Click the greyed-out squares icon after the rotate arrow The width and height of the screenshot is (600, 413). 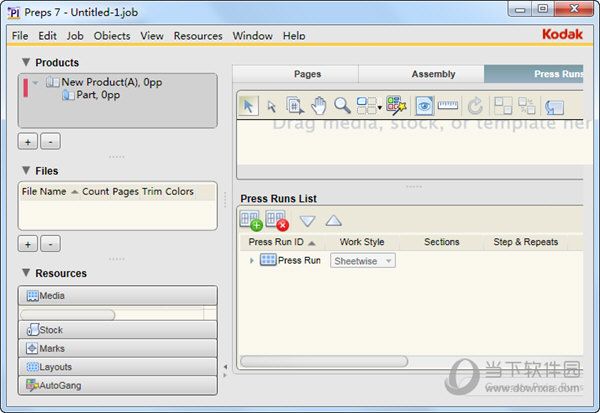point(503,106)
